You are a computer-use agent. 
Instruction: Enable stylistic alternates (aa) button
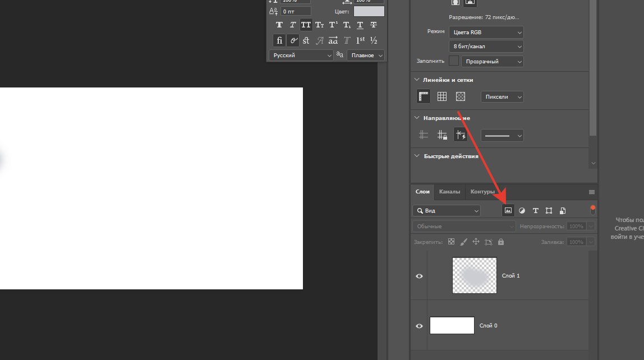333,40
